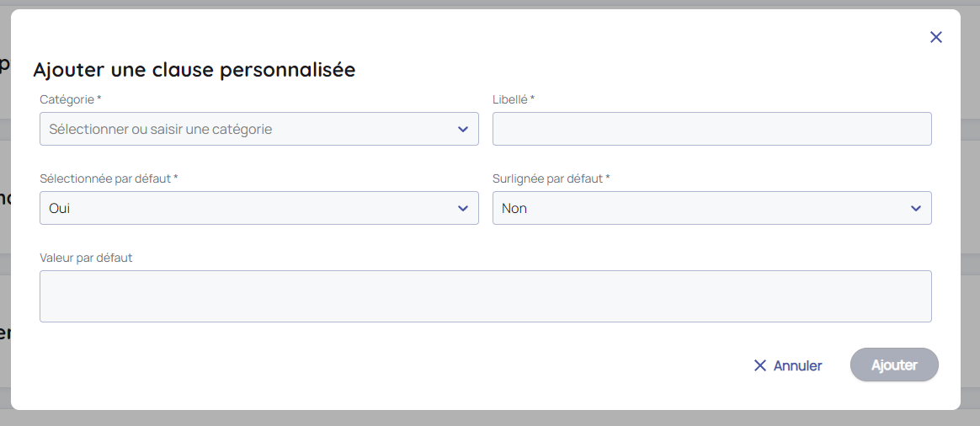Focus the Valeur par défaut text area
The width and height of the screenshot is (980, 426).
(x=485, y=296)
